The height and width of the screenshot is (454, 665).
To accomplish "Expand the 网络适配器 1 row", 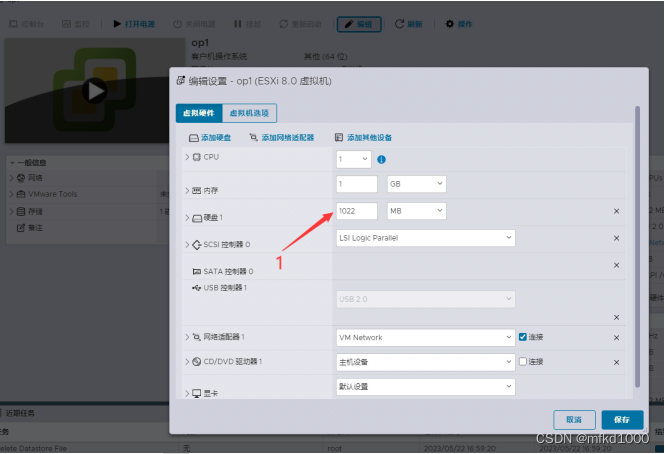I will pyautogui.click(x=187, y=337).
